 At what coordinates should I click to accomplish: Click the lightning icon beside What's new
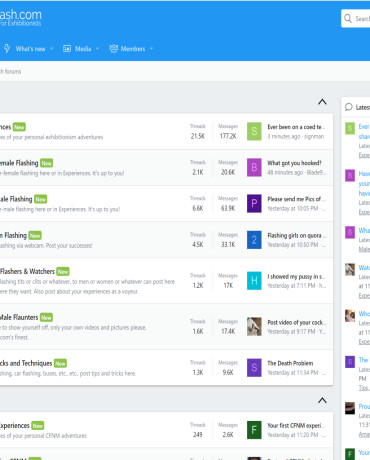coord(7,49)
